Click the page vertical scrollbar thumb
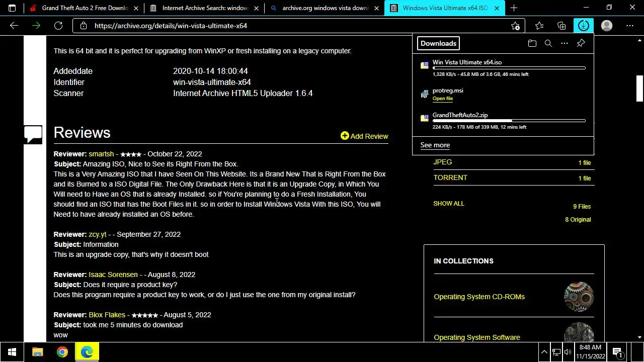The image size is (644, 362). coord(639,88)
